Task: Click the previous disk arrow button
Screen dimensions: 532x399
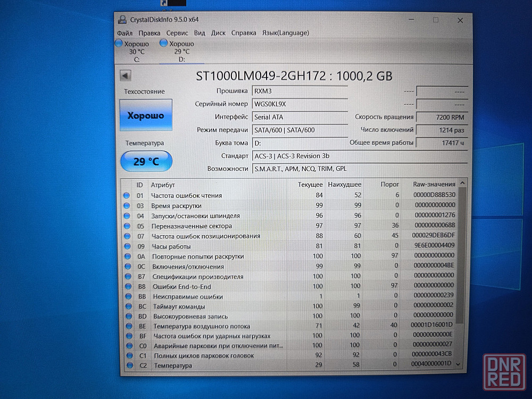Action: point(126,76)
